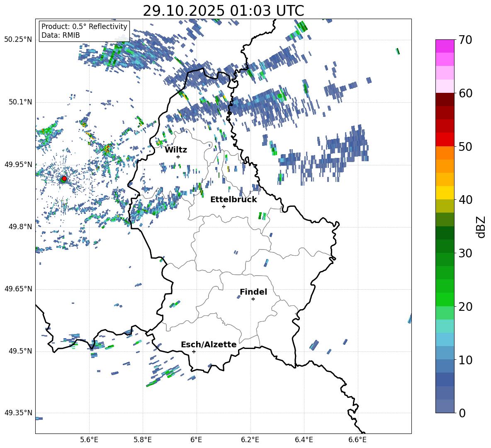Click the 6.2°E longitude label
The height and width of the screenshot is (448, 491).
250,440
